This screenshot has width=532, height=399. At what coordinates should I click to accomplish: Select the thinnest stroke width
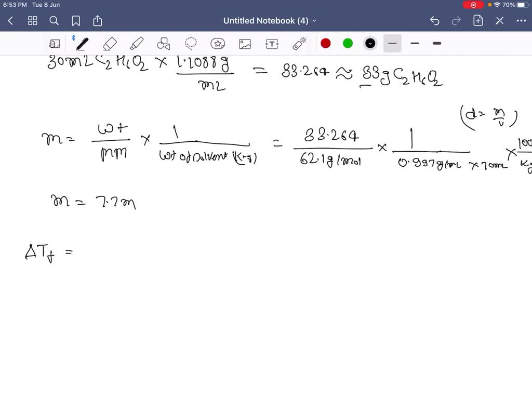(393, 44)
